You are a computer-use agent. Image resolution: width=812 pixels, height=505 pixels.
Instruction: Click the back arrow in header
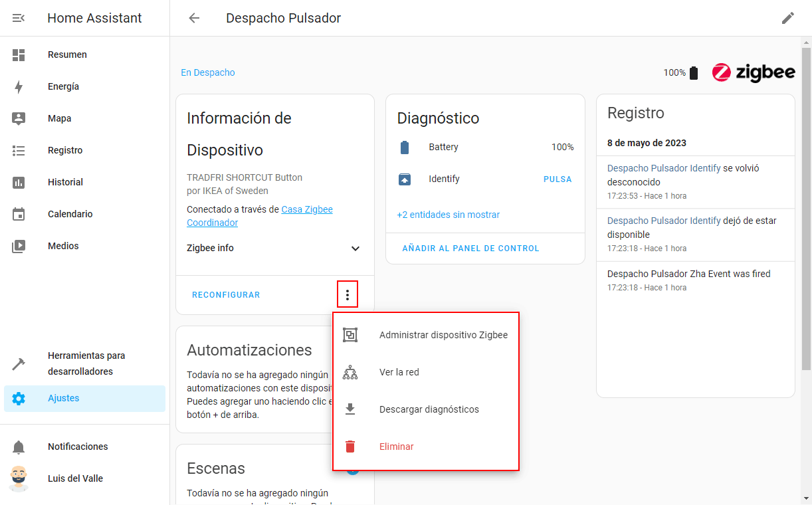click(194, 18)
